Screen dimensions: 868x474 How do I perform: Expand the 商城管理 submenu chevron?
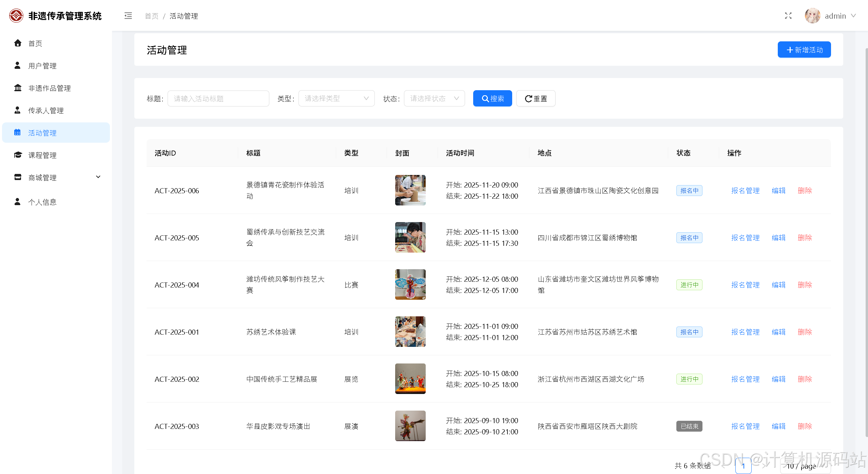click(98, 177)
